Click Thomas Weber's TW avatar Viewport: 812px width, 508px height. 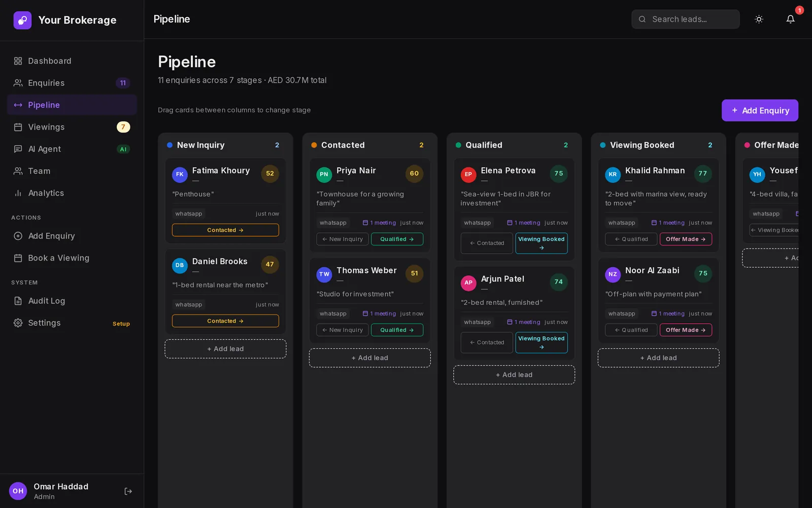324,274
